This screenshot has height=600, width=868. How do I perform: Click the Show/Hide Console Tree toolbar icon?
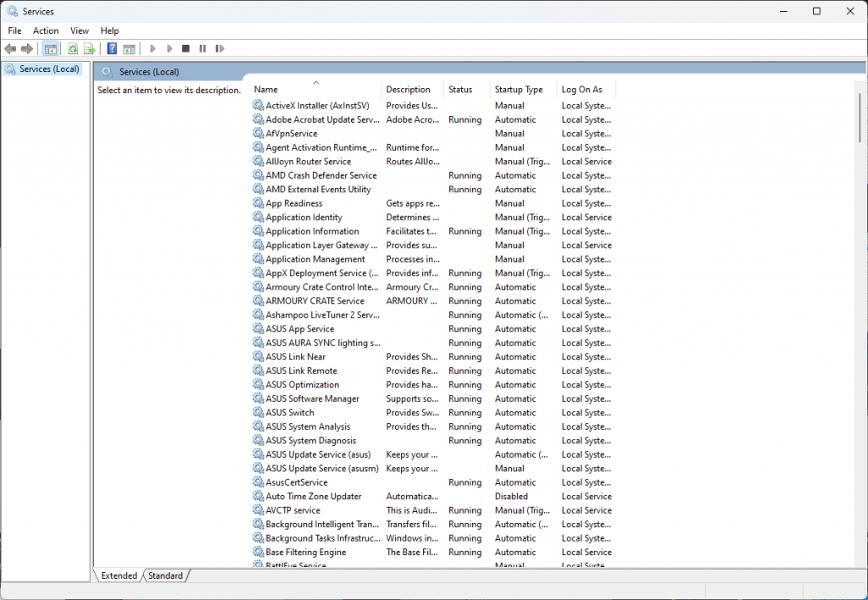tap(51, 49)
